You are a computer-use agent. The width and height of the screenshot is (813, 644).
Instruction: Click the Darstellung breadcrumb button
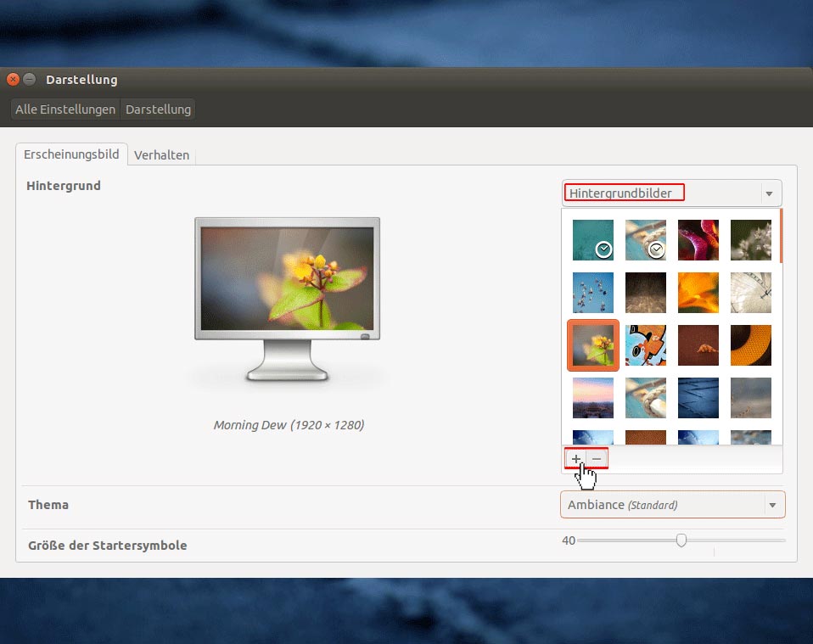(x=158, y=109)
